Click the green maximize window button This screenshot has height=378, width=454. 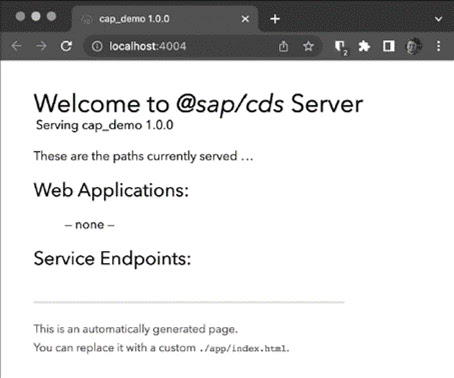coord(51,16)
